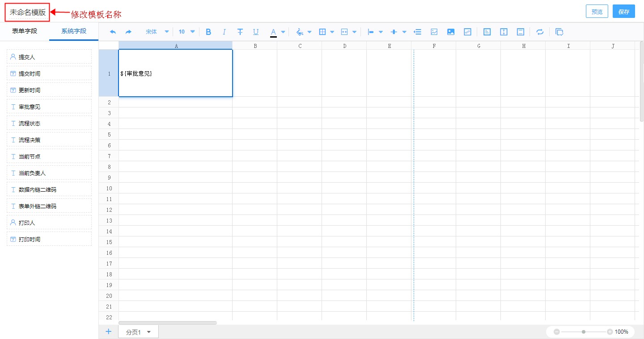Click the 保存 button

click(x=624, y=12)
